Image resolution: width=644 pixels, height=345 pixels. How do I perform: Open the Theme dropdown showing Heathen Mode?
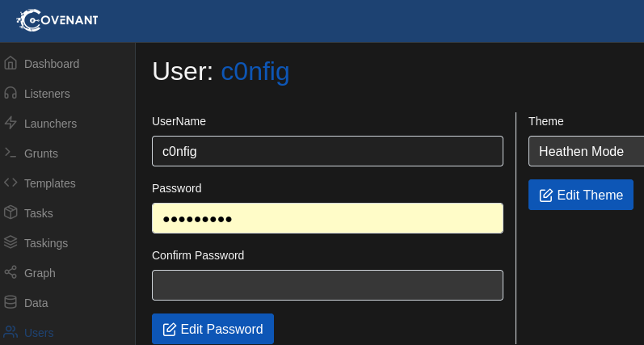click(586, 151)
